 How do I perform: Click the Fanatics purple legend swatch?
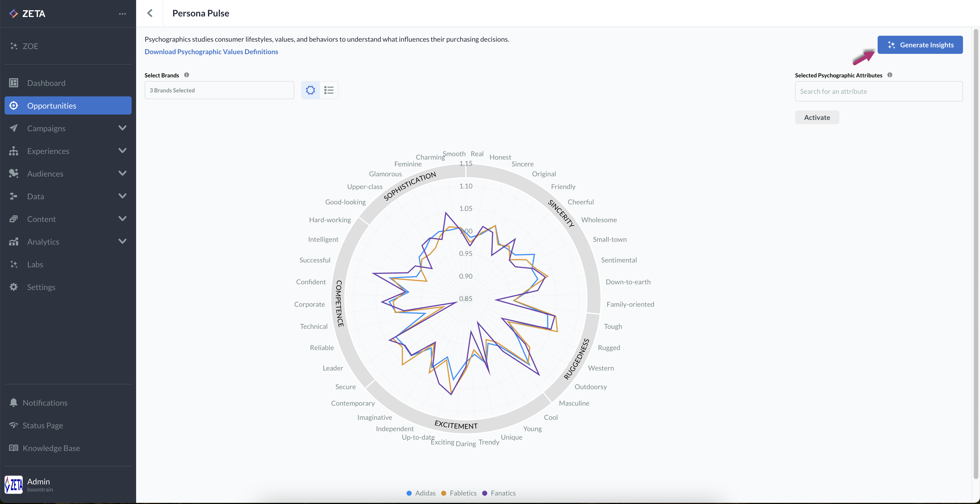tap(485, 493)
